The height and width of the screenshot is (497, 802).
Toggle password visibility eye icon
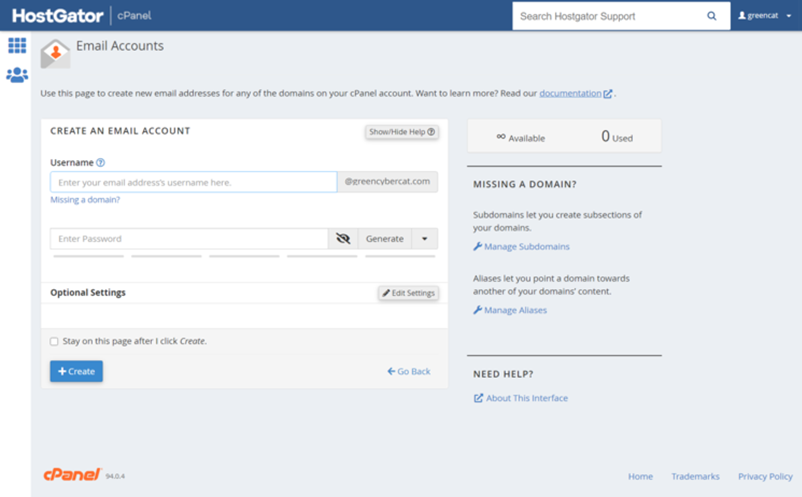[343, 239]
